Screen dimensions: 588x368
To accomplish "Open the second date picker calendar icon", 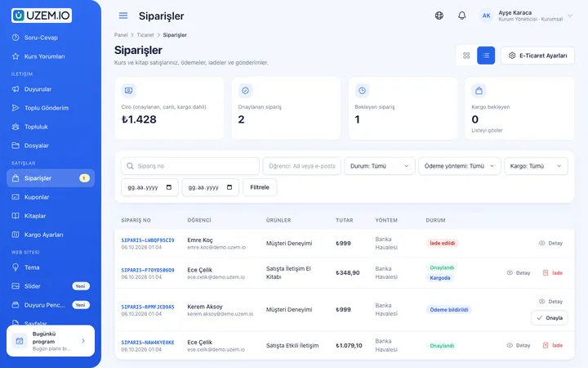I will click(229, 187).
